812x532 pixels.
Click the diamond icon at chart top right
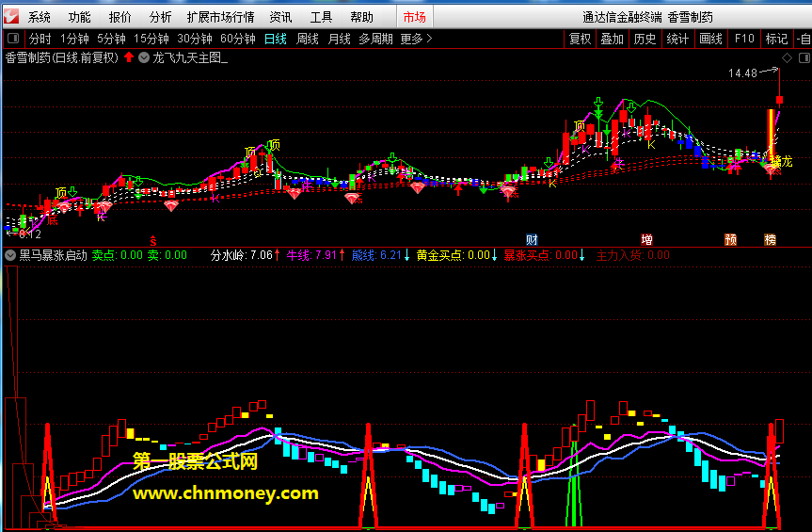pyautogui.click(x=788, y=58)
